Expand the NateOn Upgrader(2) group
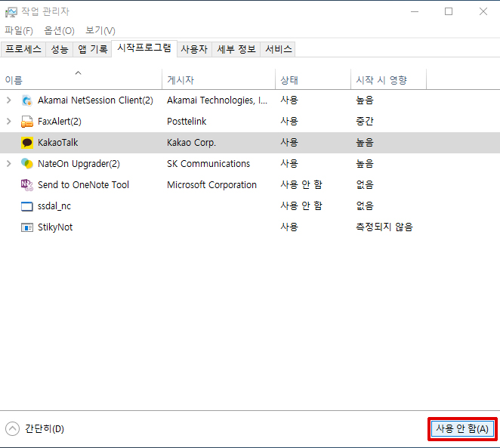 (x=9, y=164)
